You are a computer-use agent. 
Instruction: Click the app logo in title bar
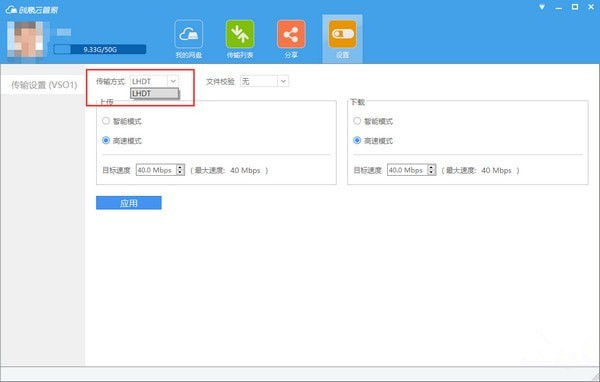coord(31,10)
